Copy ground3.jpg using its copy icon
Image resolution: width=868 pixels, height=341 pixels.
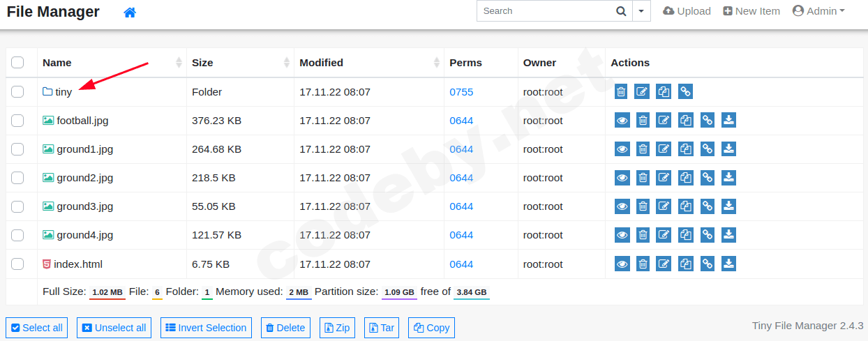686,206
